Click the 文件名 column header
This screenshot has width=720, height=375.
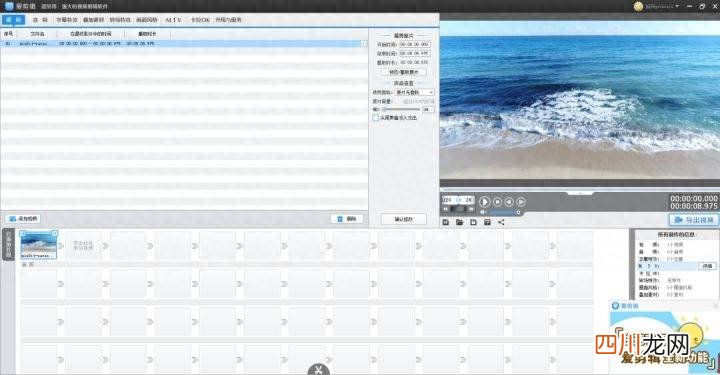[x=38, y=34]
